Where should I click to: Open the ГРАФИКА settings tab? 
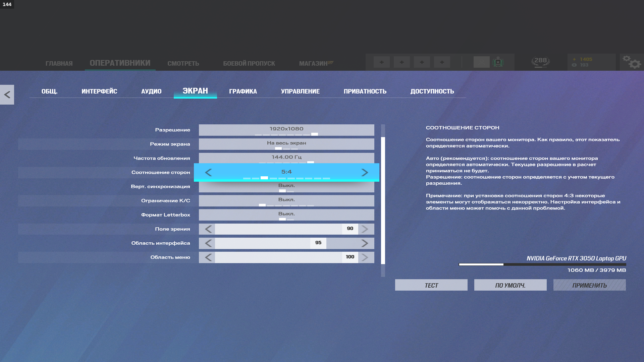pyautogui.click(x=243, y=91)
